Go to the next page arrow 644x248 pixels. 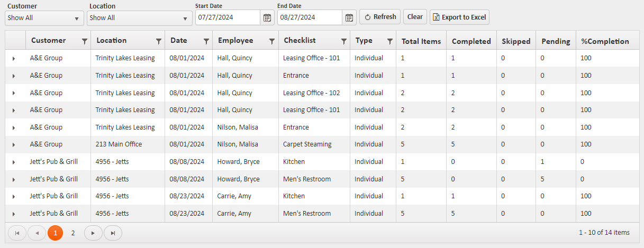pyautogui.click(x=93, y=233)
